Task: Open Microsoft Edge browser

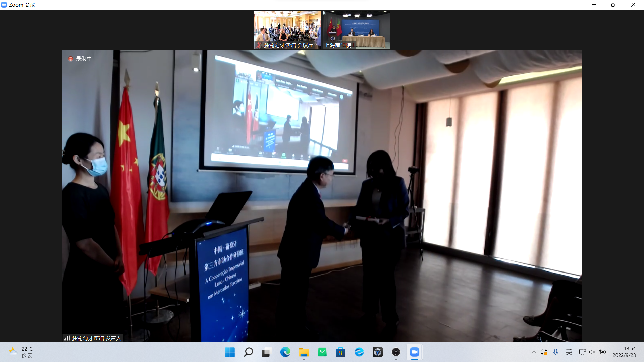Action: (285, 352)
